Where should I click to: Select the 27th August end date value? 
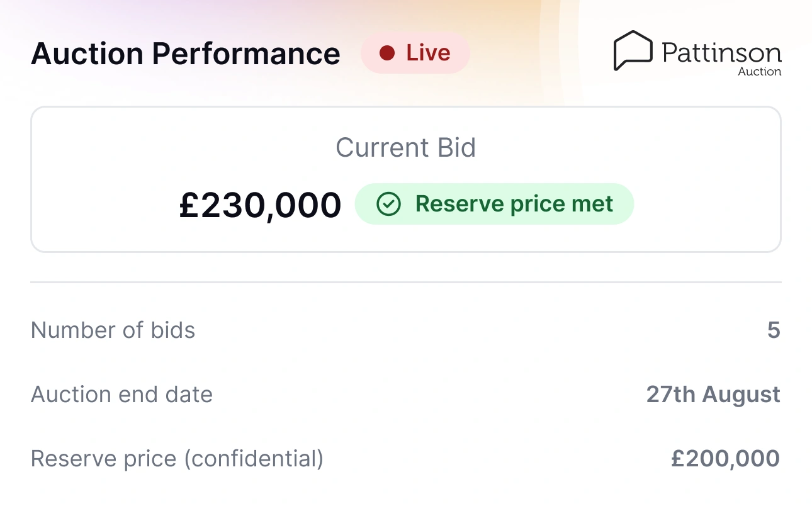pyautogui.click(x=713, y=395)
